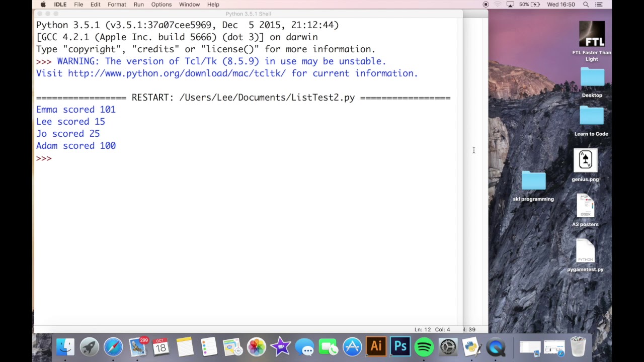Click the 'Jo scored 25' output line
The height and width of the screenshot is (362, 644).
(68, 134)
